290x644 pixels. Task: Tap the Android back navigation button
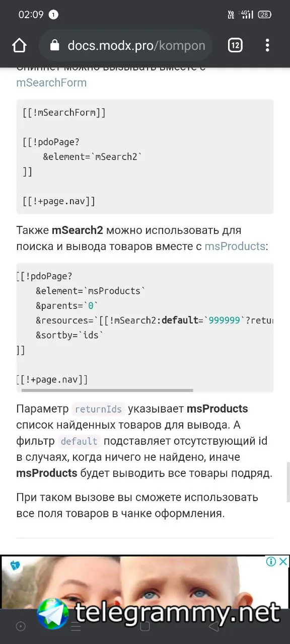point(214,626)
